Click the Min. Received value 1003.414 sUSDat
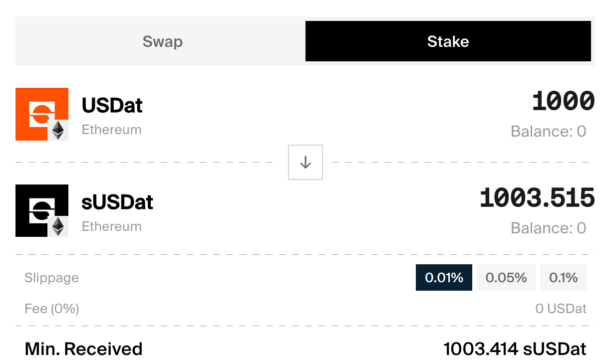The width and height of the screenshot is (611, 364). (515, 349)
